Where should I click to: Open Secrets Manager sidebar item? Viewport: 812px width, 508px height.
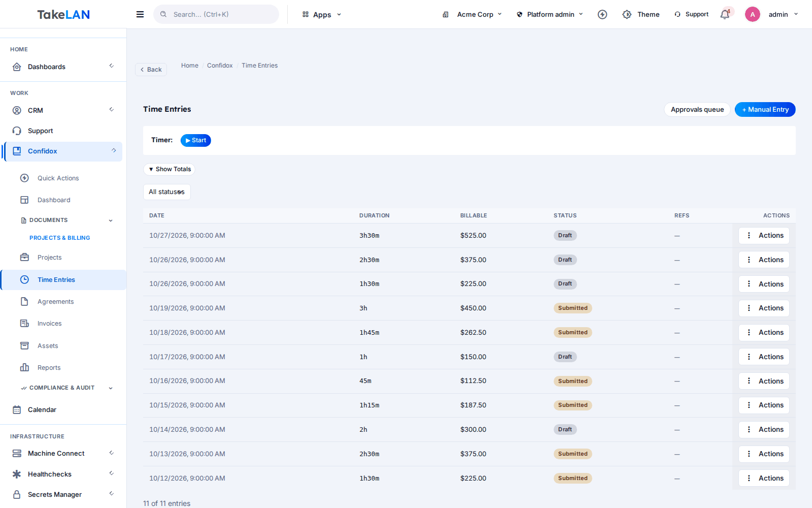(63, 495)
